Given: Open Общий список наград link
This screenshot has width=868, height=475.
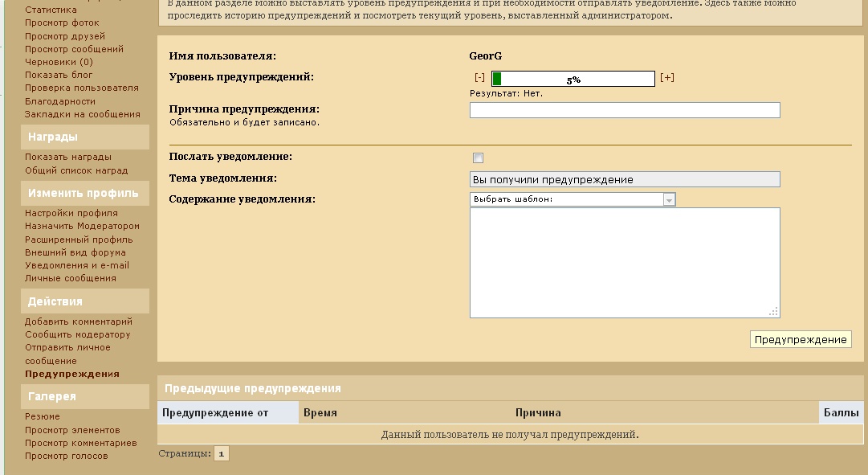Looking at the screenshot, I should pos(76,170).
